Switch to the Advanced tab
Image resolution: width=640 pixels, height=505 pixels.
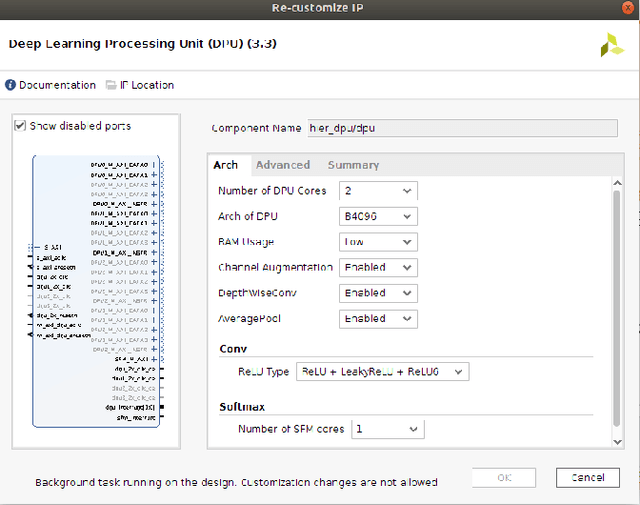[282, 165]
